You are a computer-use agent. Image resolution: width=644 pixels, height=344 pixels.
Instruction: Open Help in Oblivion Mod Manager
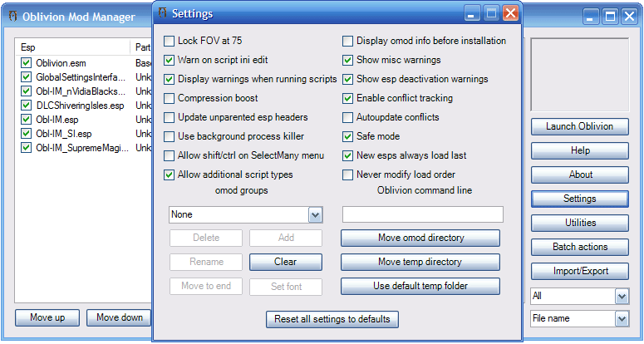579,150
